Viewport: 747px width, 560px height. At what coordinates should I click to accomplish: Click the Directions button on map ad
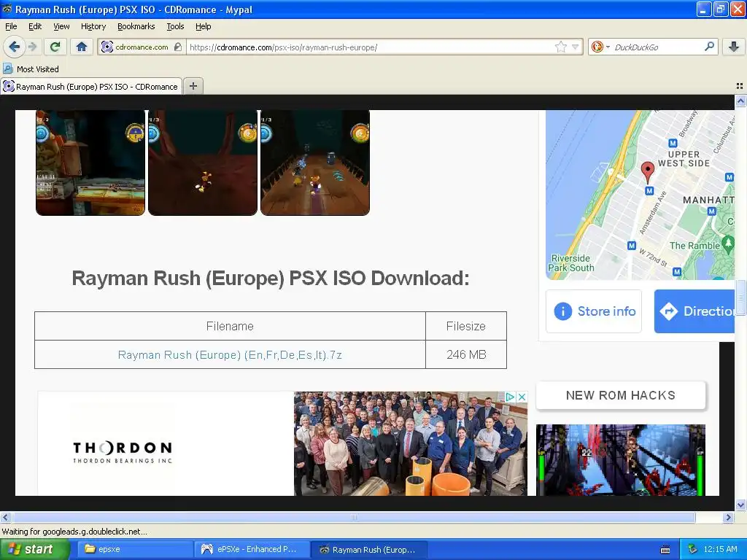click(694, 311)
